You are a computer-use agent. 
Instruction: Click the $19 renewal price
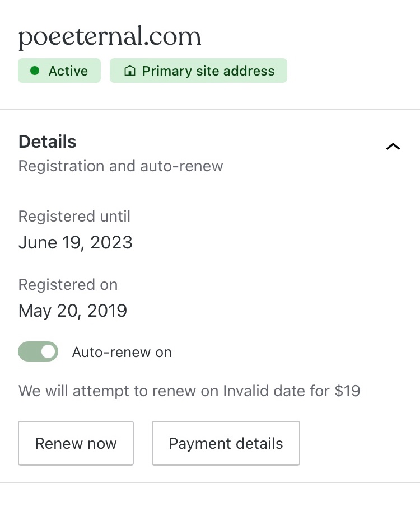pyautogui.click(x=347, y=390)
